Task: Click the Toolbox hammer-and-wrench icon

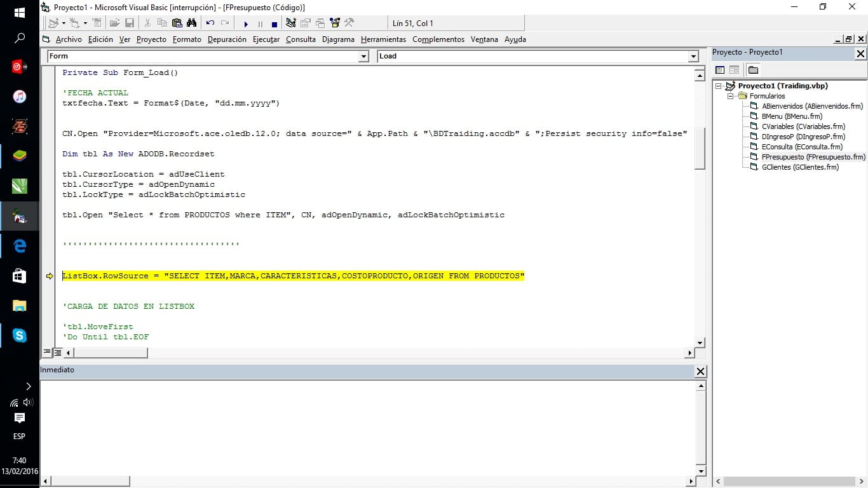Action: tap(349, 24)
